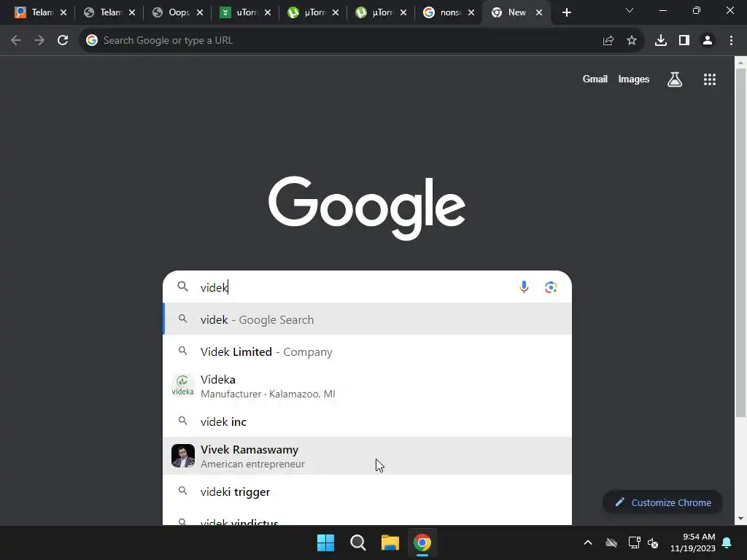Click the network display tray icon
This screenshot has width=747, height=560.
(x=634, y=542)
